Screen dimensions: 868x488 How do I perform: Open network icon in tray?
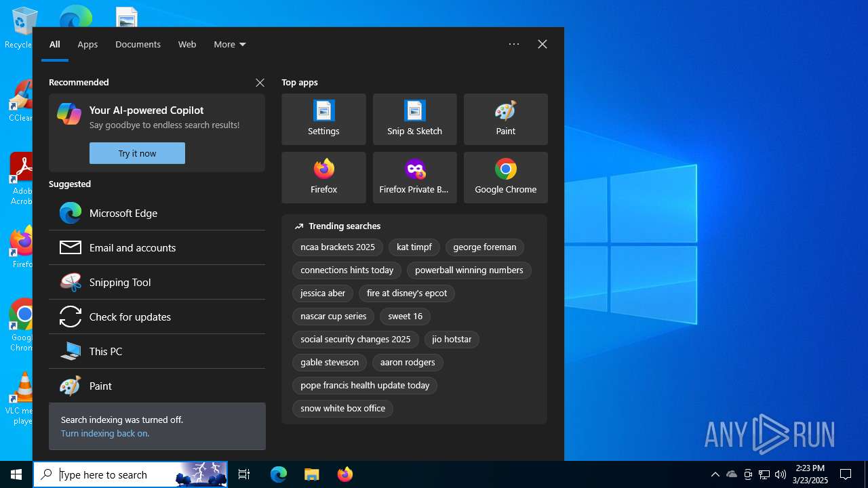(x=764, y=474)
